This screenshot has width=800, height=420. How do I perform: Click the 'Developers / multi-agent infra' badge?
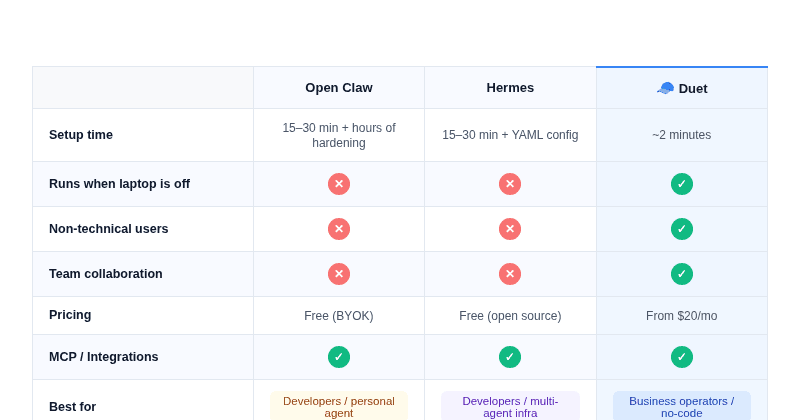[x=510, y=407]
